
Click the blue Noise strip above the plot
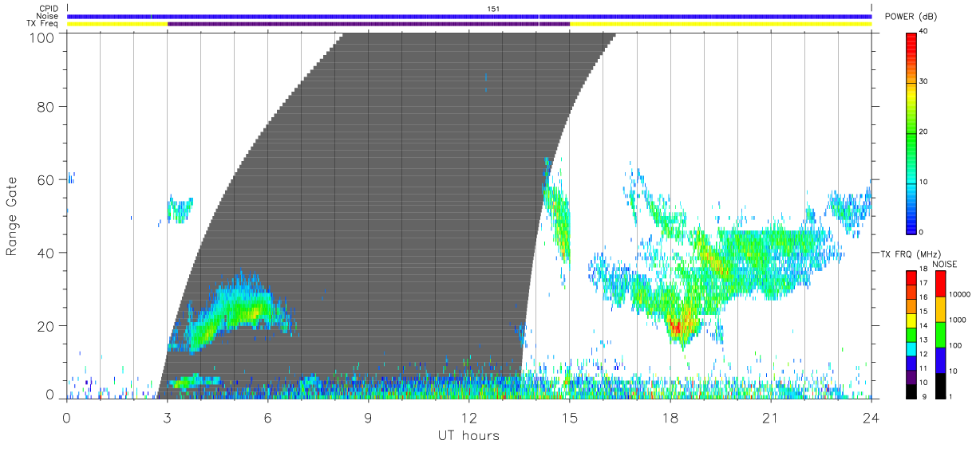point(468,16)
